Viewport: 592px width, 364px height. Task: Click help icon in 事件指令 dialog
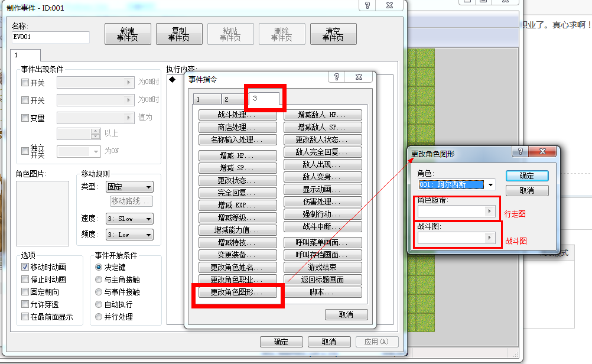(x=337, y=77)
